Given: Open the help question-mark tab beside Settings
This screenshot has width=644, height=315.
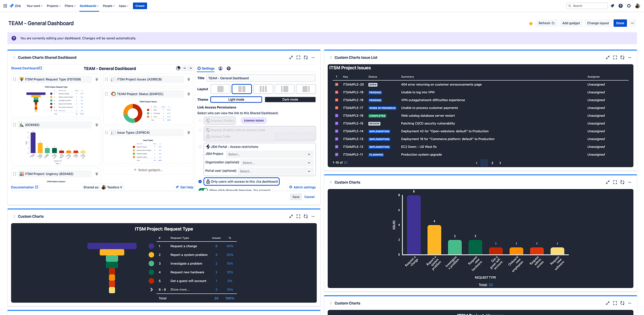Looking at the screenshot, I should pyautogui.click(x=229, y=69).
